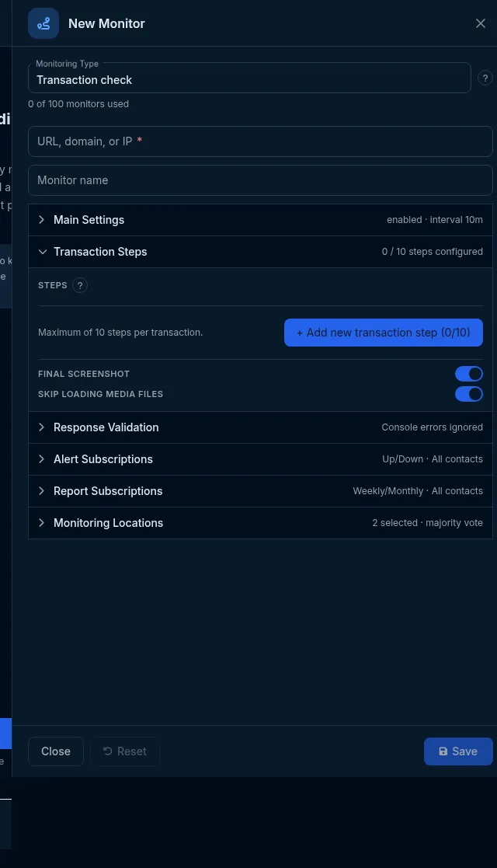Screen dimensions: 497x868
Task: Click '0 of 100 monitors used' text
Action: [78, 104]
